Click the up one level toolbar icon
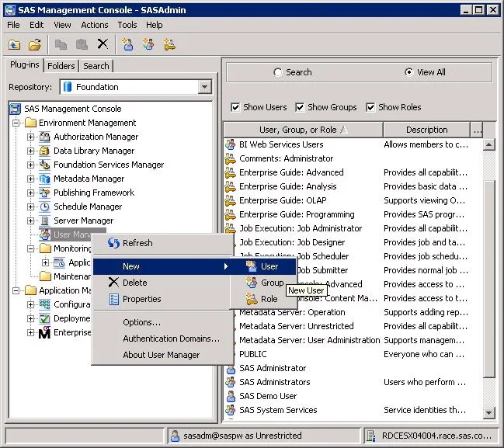Screen dimensions: 504x448 pos(14,44)
